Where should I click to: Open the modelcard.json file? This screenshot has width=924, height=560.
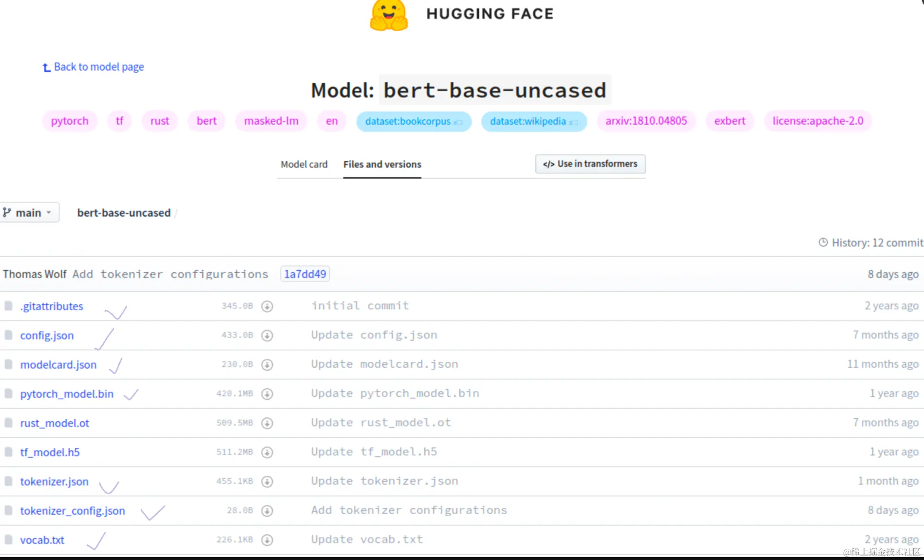tap(58, 365)
